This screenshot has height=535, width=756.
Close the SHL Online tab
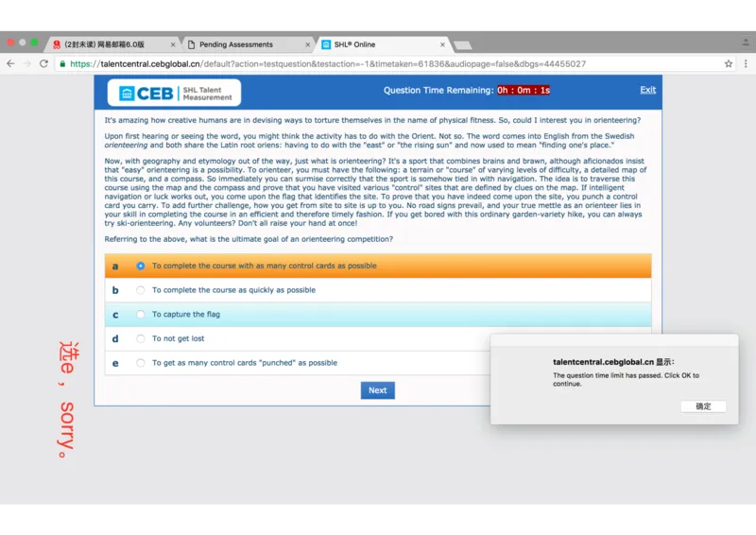point(442,44)
